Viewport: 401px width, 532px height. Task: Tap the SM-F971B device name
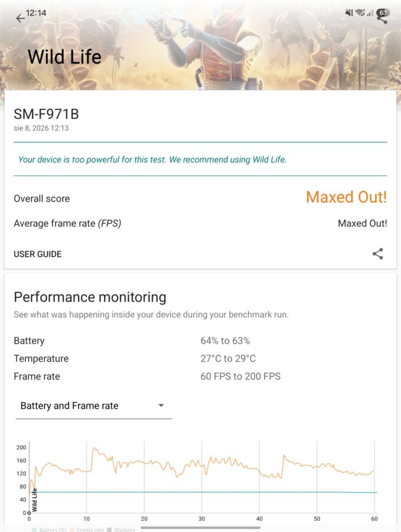click(46, 114)
